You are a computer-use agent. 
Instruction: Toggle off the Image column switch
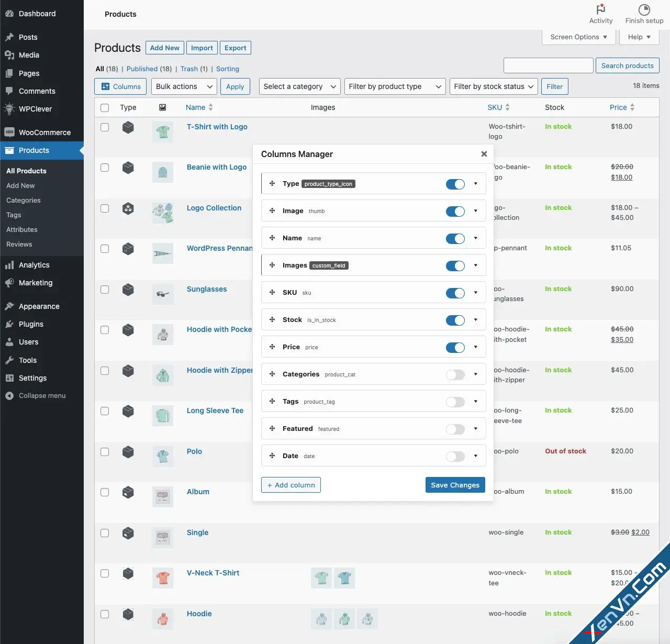[455, 212]
